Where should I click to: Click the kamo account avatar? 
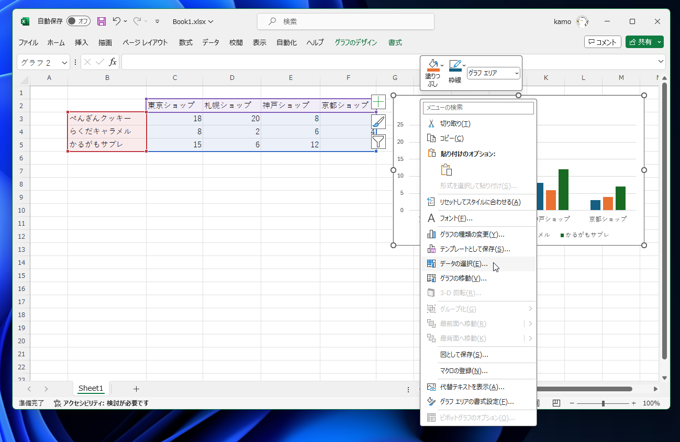pyautogui.click(x=582, y=21)
